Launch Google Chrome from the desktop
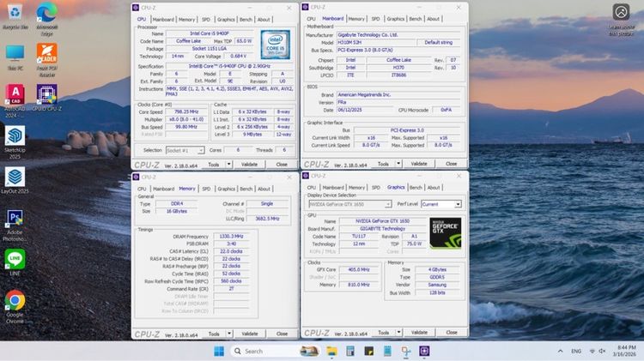644x361 pixels. tap(15, 307)
